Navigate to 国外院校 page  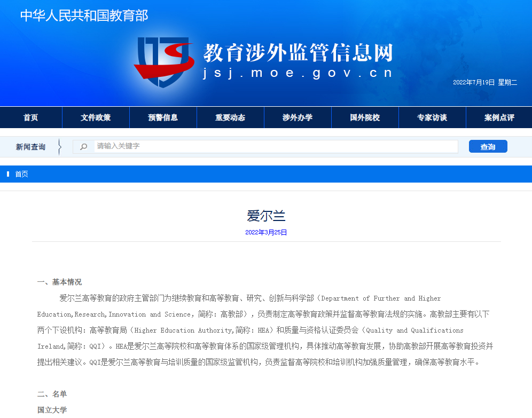pyautogui.click(x=365, y=117)
